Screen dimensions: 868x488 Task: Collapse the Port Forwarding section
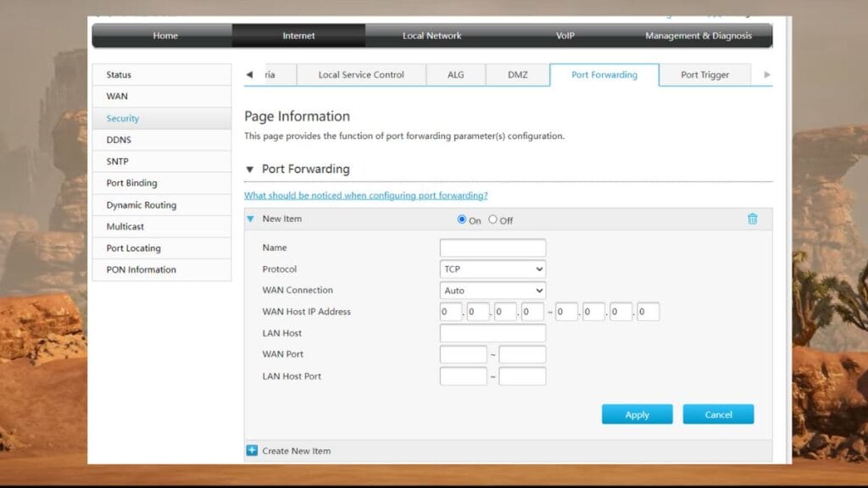pos(250,169)
